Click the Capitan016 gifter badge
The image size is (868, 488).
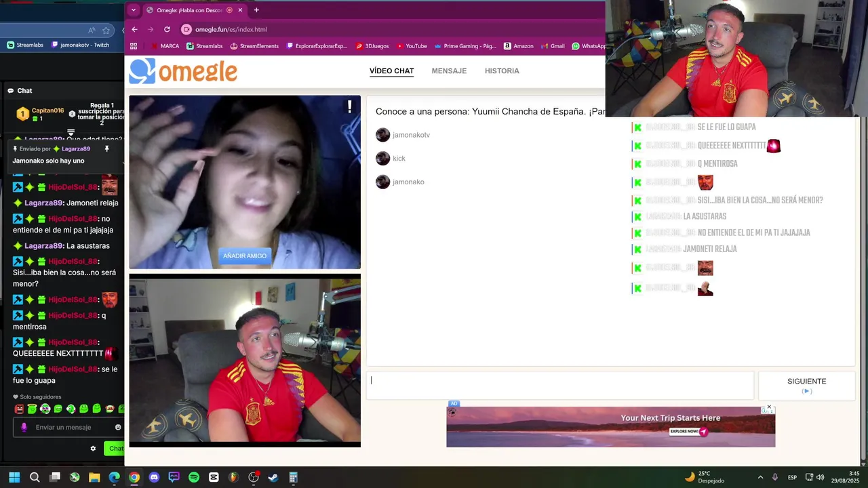click(x=23, y=114)
